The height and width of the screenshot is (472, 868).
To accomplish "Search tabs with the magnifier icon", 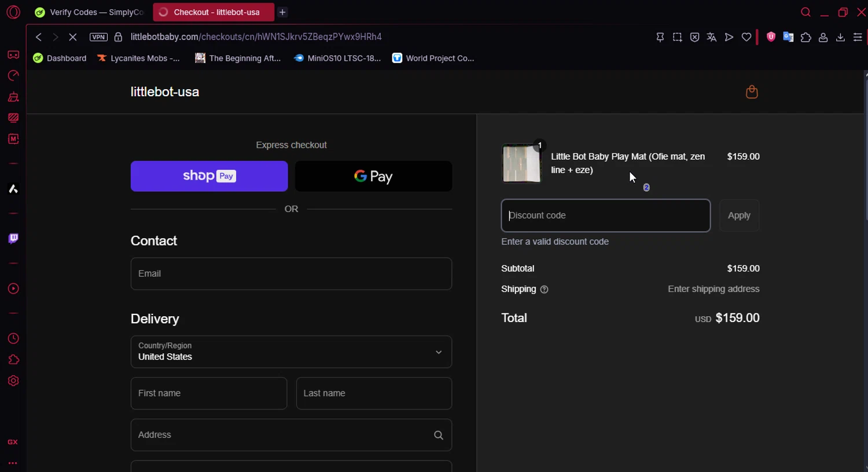I will click(806, 12).
